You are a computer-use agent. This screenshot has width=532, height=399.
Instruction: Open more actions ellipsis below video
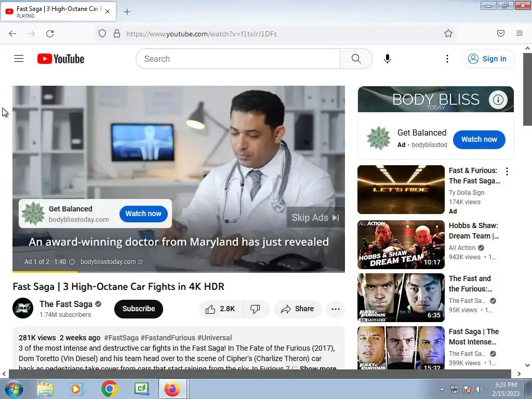click(x=336, y=309)
